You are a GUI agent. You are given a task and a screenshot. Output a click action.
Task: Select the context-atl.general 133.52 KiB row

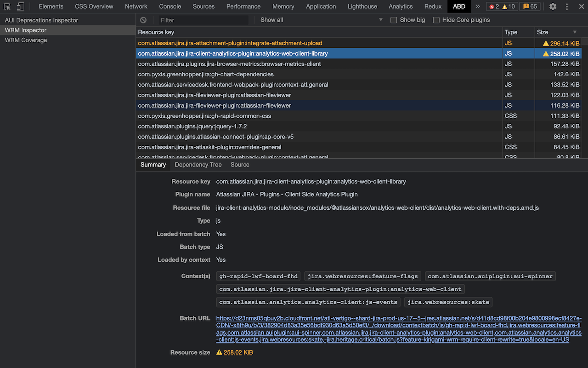click(359, 85)
